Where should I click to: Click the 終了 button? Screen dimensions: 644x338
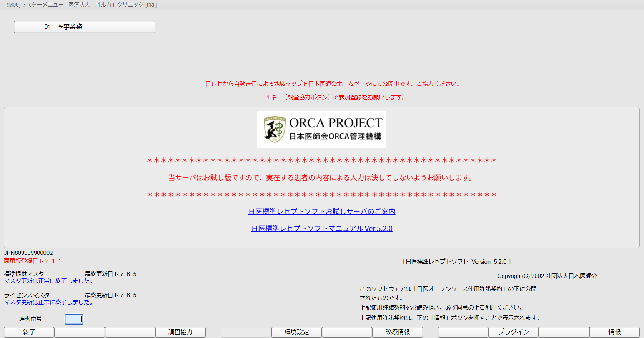pos(29,332)
